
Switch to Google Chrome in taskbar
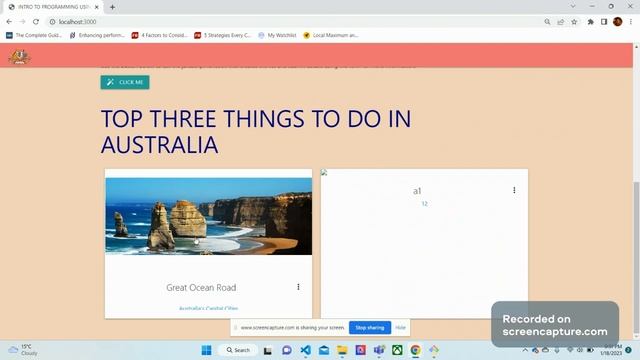tap(416, 350)
